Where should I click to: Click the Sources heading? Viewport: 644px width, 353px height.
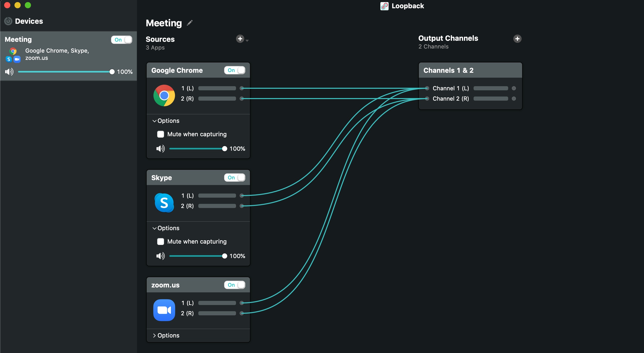pyautogui.click(x=160, y=39)
